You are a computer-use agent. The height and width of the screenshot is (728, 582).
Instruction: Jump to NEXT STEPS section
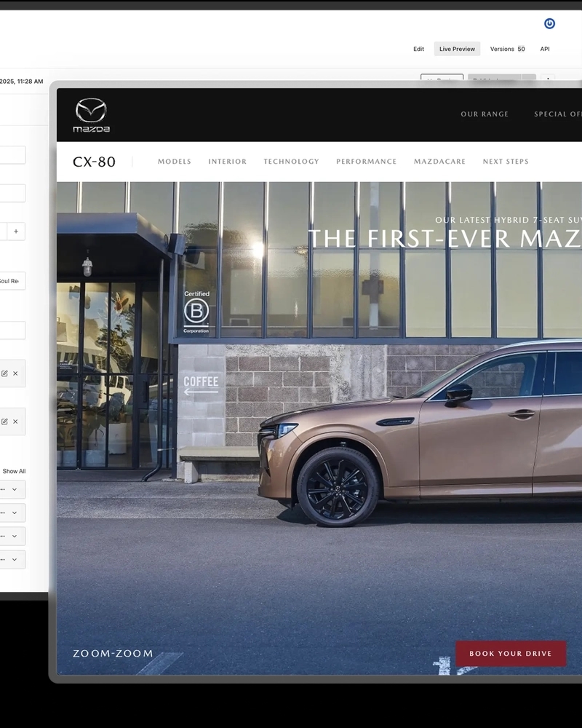[x=506, y=162]
